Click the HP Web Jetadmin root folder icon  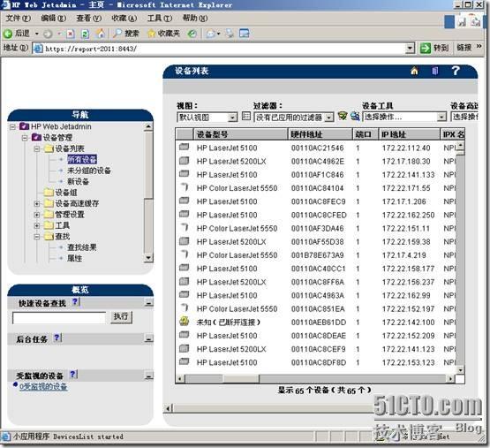coord(25,126)
